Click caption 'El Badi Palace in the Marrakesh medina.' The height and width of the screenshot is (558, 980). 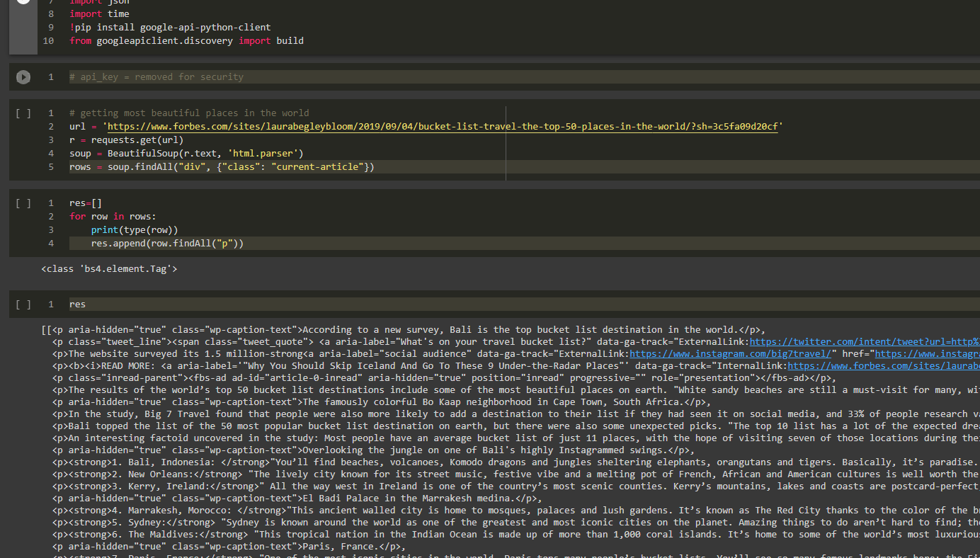pyautogui.click(x=297, y=499)
